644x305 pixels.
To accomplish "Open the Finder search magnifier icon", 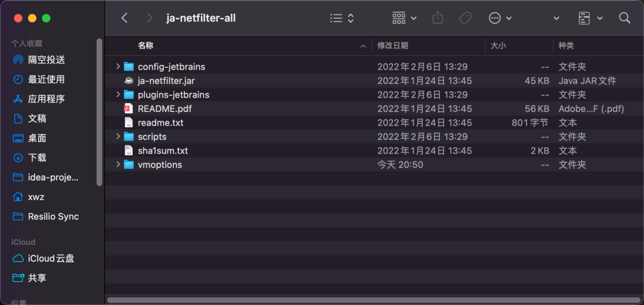I will [624, 18].
